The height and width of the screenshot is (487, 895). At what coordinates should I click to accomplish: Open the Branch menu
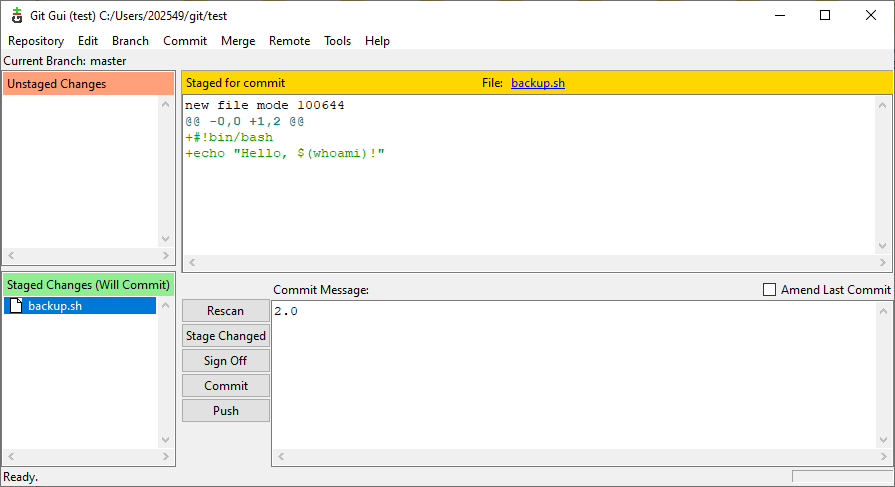(x=130, y=41)
